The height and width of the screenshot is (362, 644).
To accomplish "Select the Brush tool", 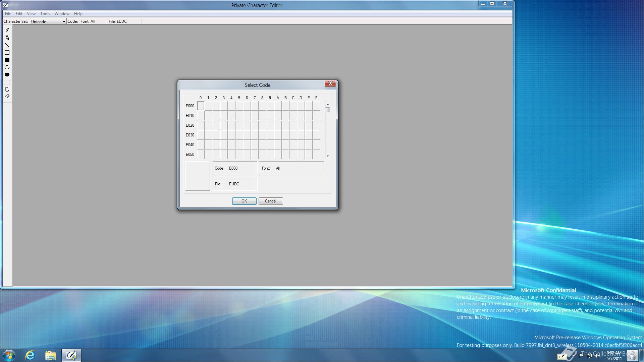I will [7, 38].
